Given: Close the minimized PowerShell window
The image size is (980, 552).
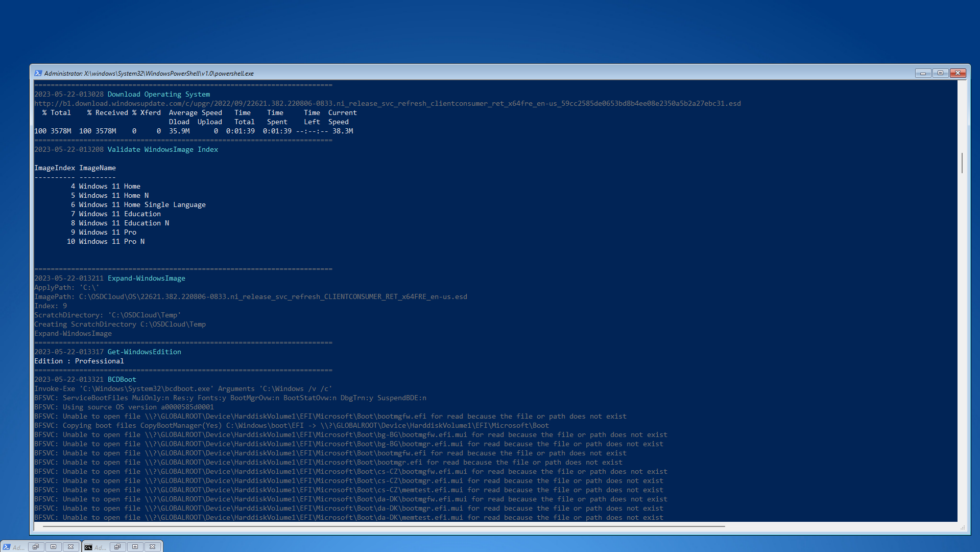Looking at the screenshot, I should click(x=71, y=547).
